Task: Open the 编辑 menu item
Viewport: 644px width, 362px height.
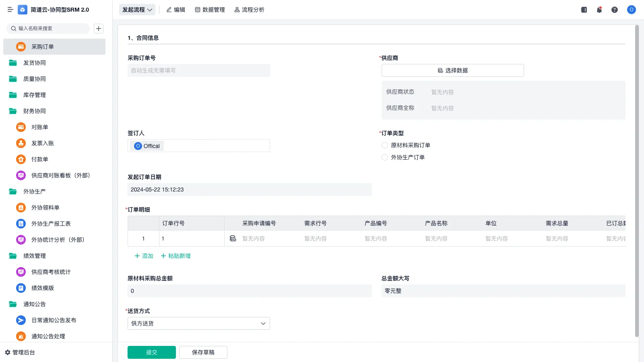Action: 176,10
